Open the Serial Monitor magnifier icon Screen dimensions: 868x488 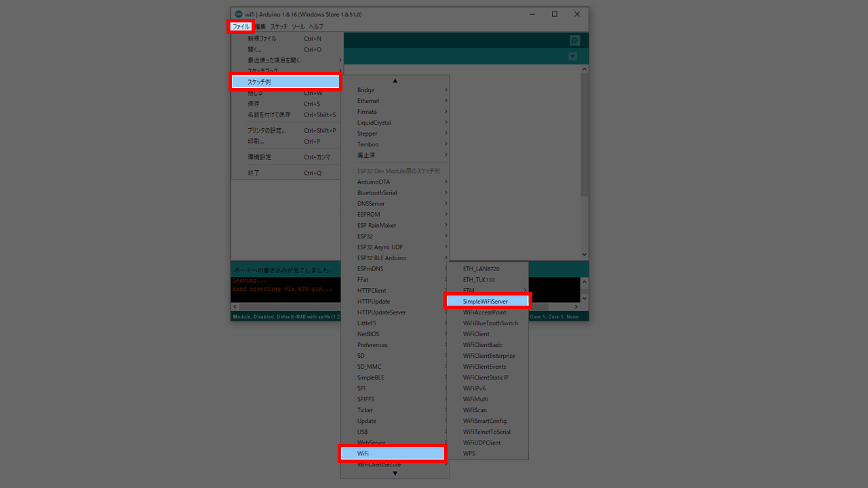pos(574,41)
